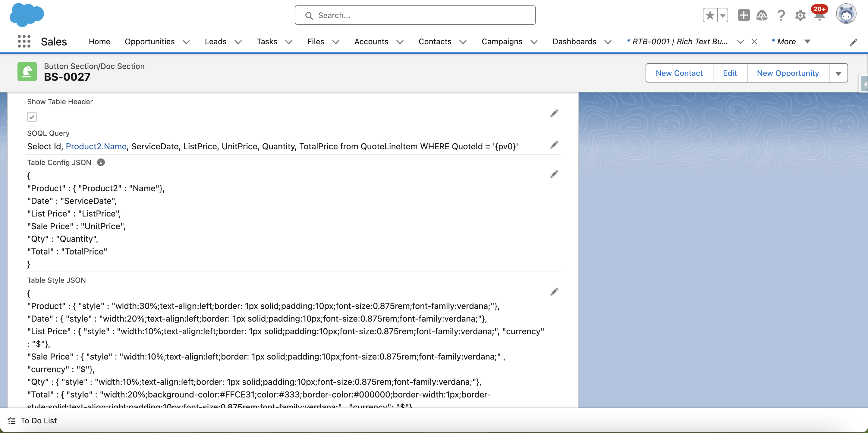Click the record title BS-0027

click(x=67, y=77)
